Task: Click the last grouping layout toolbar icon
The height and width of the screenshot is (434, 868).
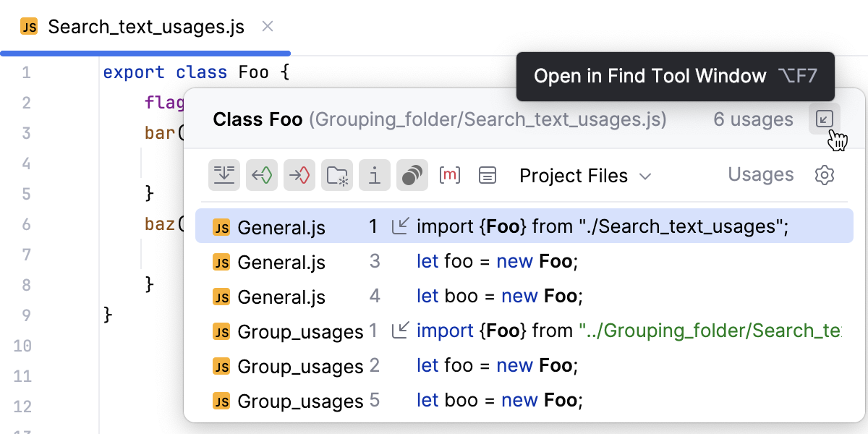Action: (489, 174)
